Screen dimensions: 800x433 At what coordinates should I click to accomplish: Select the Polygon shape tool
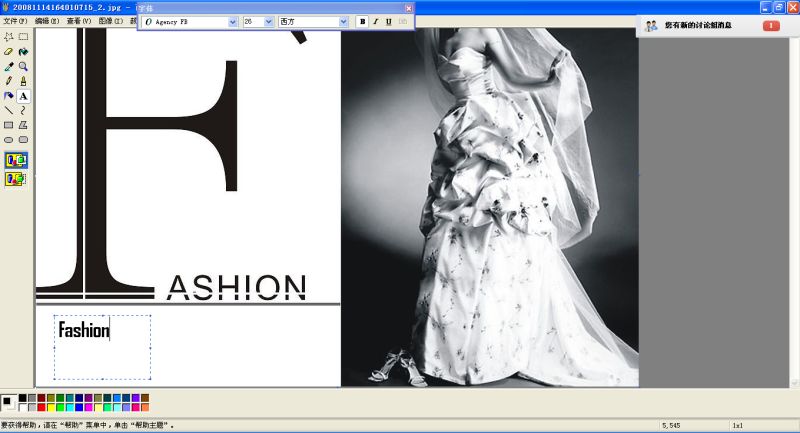[x=23, y=125]
